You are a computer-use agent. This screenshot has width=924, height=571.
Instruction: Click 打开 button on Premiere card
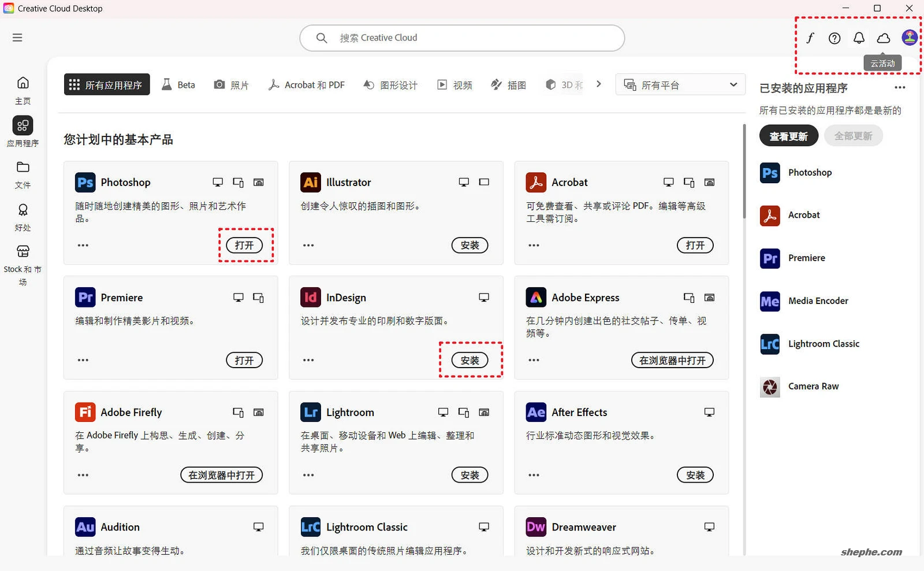(x=244, y=360)
